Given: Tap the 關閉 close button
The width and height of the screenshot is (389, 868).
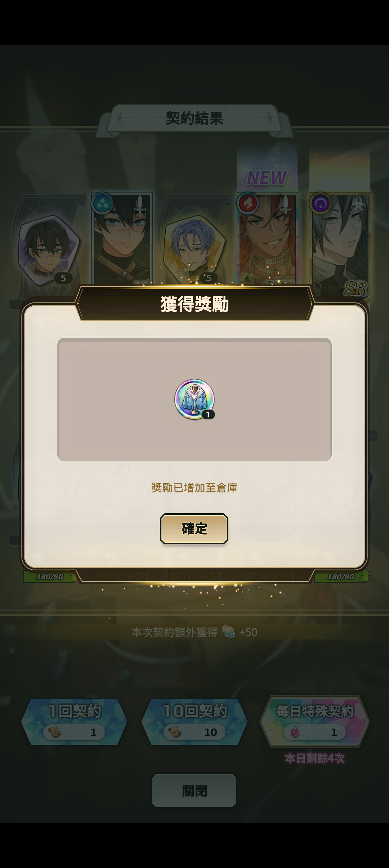Looking at the screenshot, I should point(194,790).
